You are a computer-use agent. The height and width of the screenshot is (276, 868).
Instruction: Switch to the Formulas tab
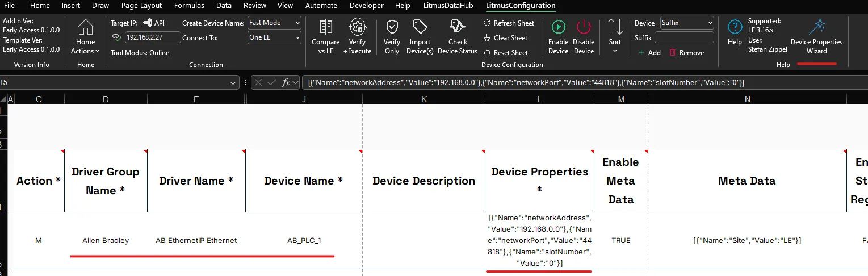coord(190,6)
